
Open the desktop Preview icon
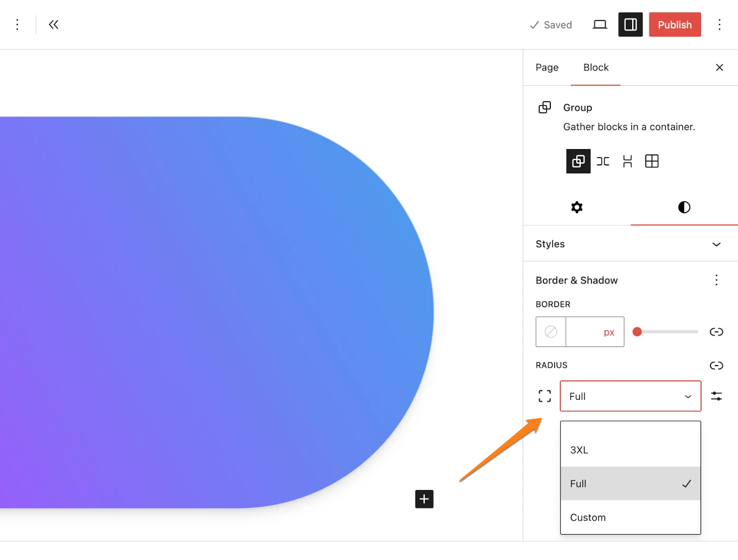[x=599, y=24]
